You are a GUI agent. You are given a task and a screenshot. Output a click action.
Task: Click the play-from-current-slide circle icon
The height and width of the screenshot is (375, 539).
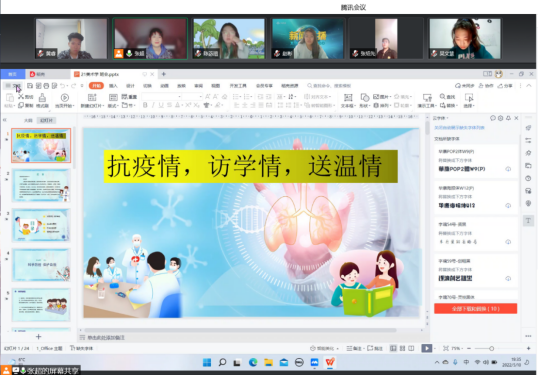point(65,98)
